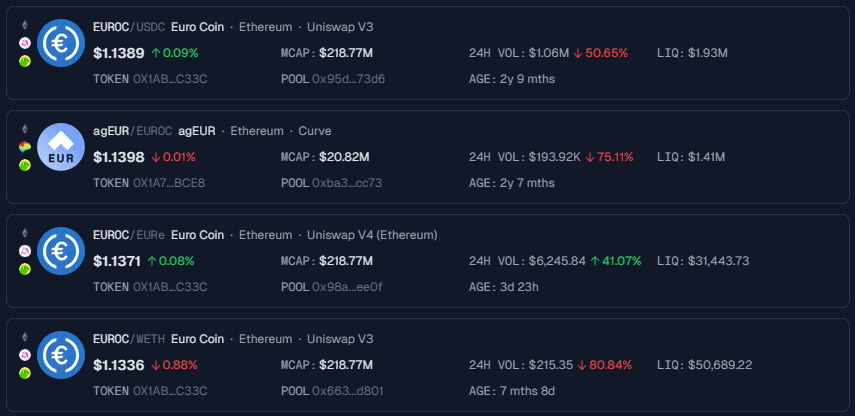Image resolution: width=855 pixels, height=416 pixels.
Task: Click the Euro Coin logo in the EUROC/WETH row
Action: tap(61, 355)
